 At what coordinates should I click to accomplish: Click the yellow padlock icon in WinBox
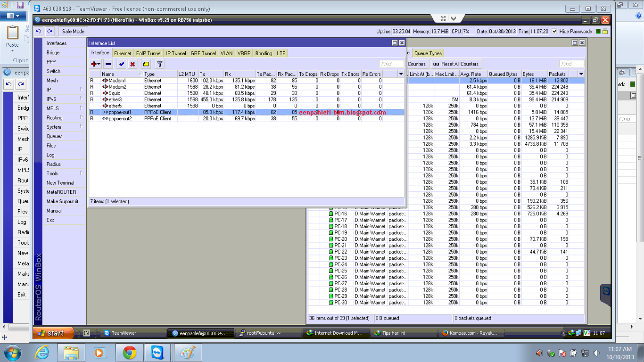pyautogui.click(x=605, y=31)
